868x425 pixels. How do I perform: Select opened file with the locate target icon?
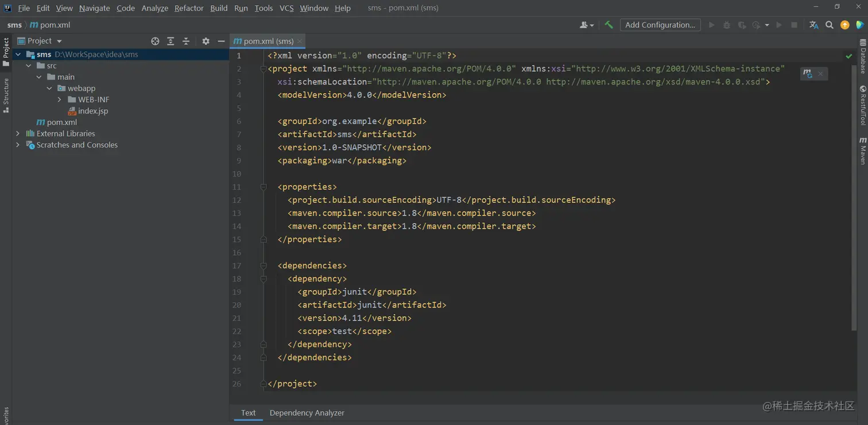(155, 41)
